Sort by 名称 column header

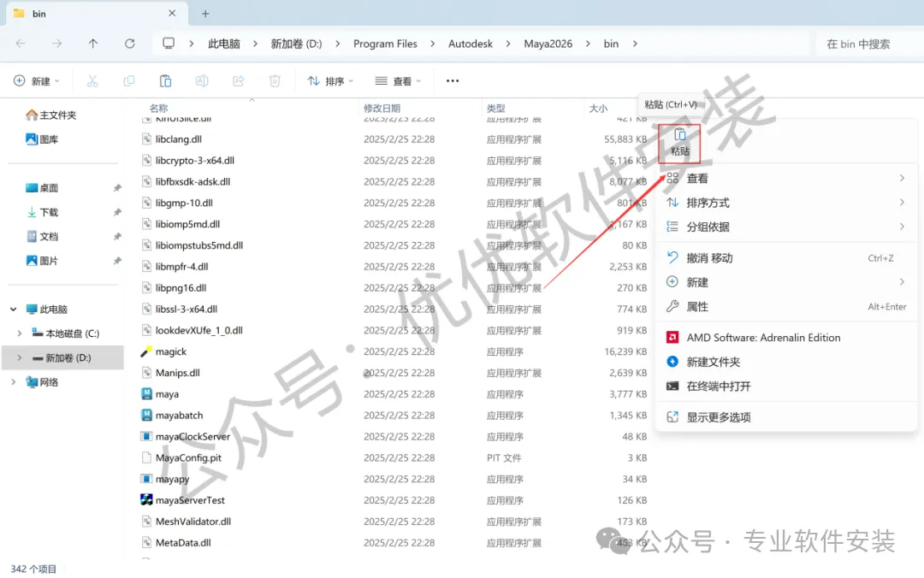158,108
